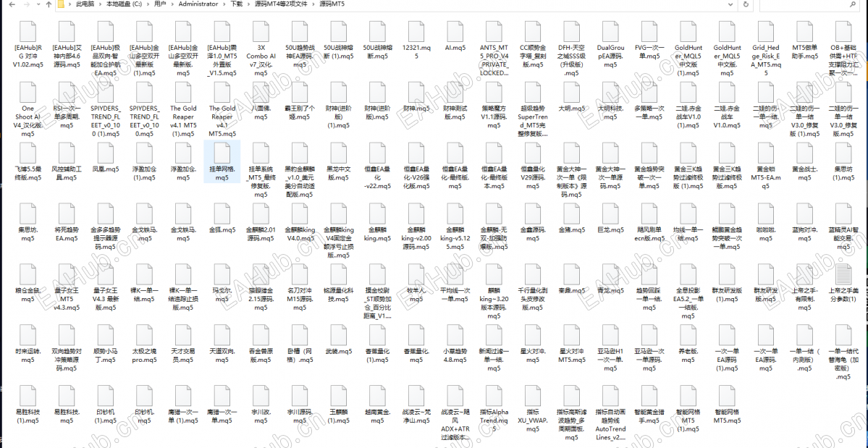Expand the chevron after 此电脑 in breadcrumb
The width and height of the screenshot is (868, 448).
(x=101, y=4)
